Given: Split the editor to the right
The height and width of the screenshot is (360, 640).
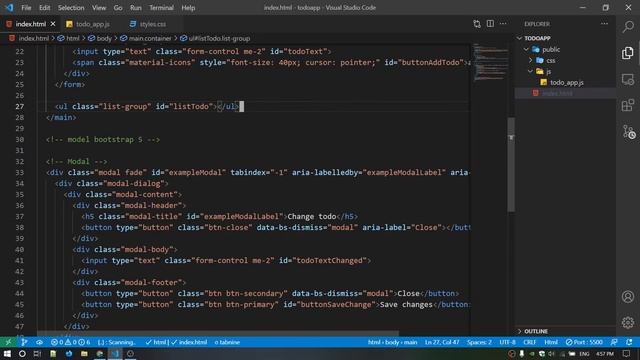Looking at the screenshot, I should tap(490, 24).
